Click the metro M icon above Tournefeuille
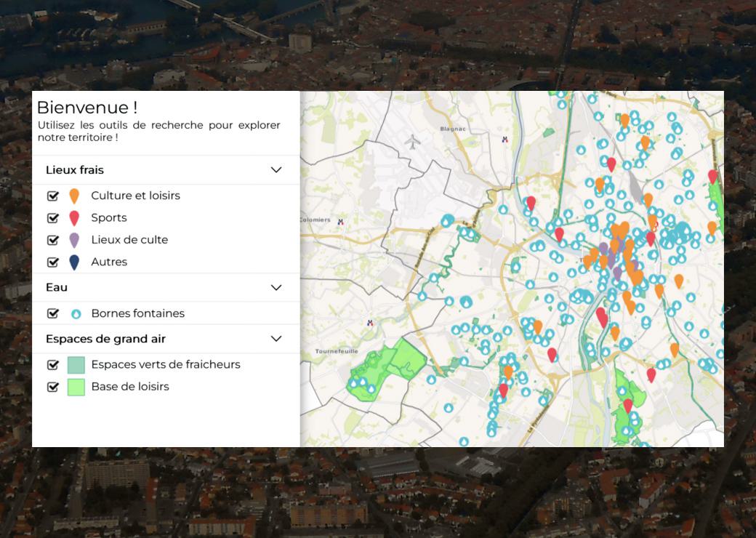This screenshot has height=538, width=756. (x=370, y=323)
